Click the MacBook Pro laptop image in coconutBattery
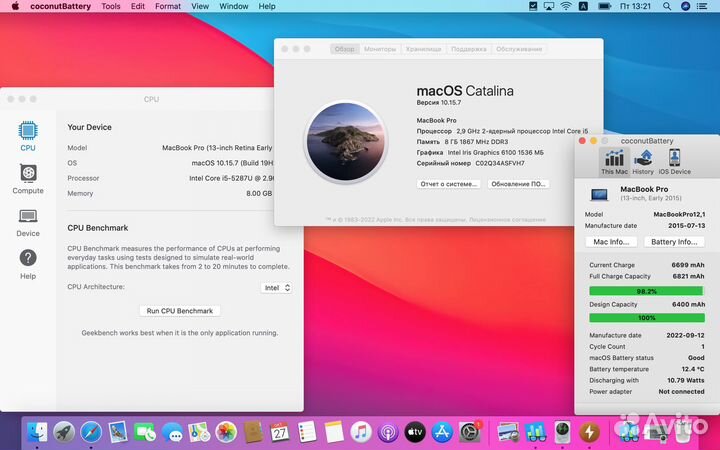This screenshot has width=720, height=450. click(x=599, y=195)
